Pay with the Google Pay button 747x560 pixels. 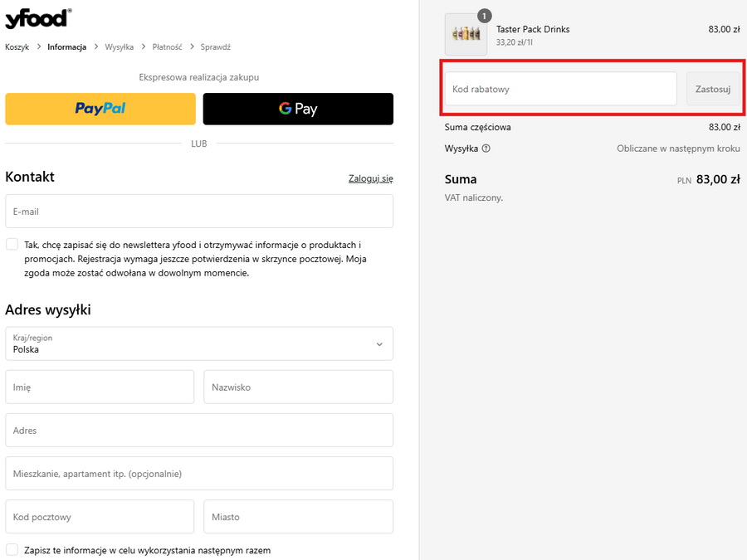pos(298,109)
